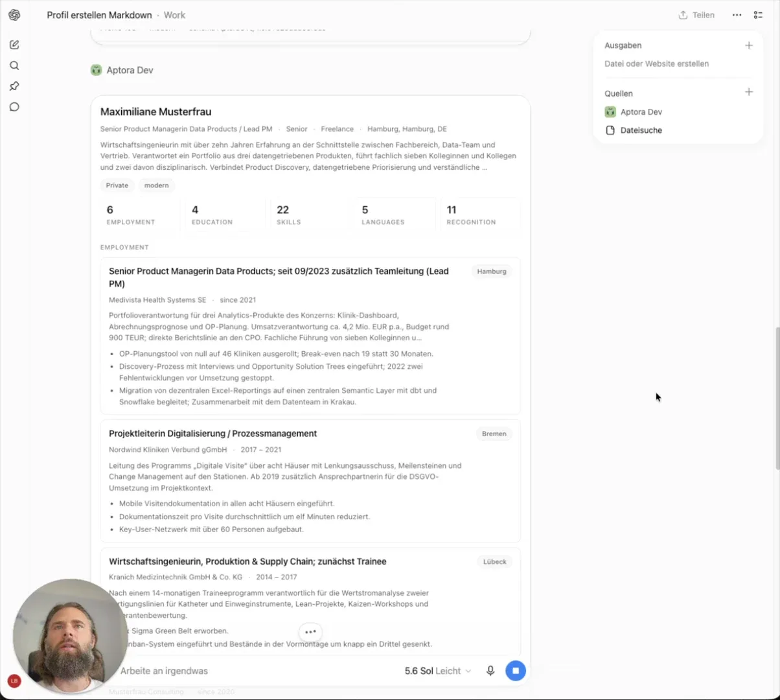Click the 22 Skills stat tile
The width and height of the screenshot is (780, 700).
tap(310, 215)
